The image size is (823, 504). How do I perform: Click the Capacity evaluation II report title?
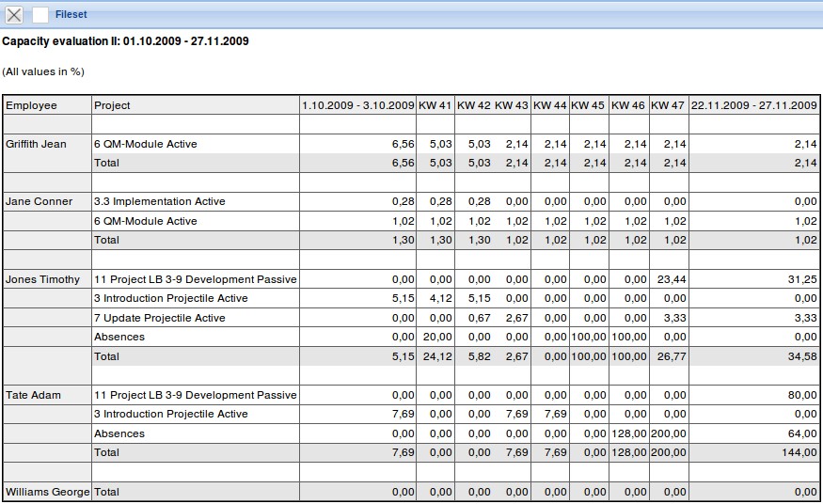(x=125, y=41)
